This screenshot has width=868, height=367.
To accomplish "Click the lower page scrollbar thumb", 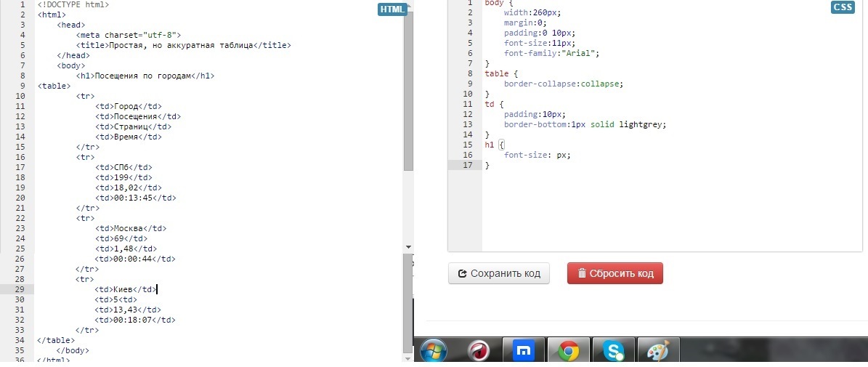I will (x=408, y=303).
